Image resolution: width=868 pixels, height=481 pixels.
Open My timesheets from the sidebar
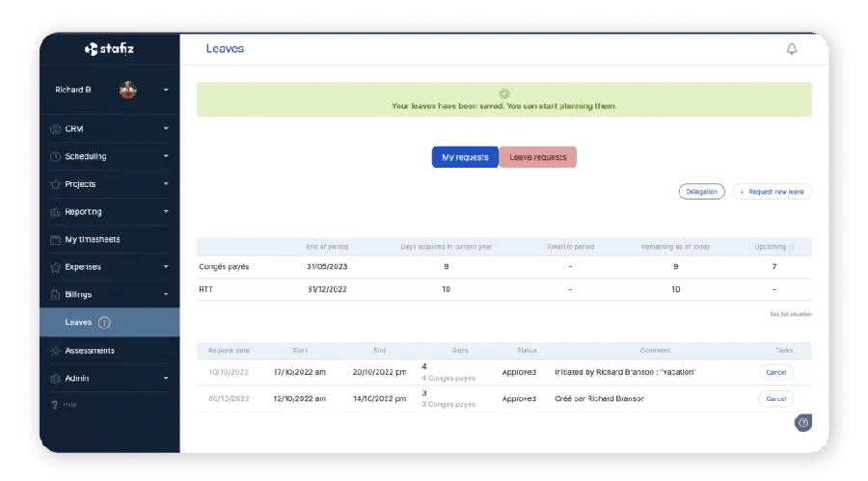[x=92, y=239]
